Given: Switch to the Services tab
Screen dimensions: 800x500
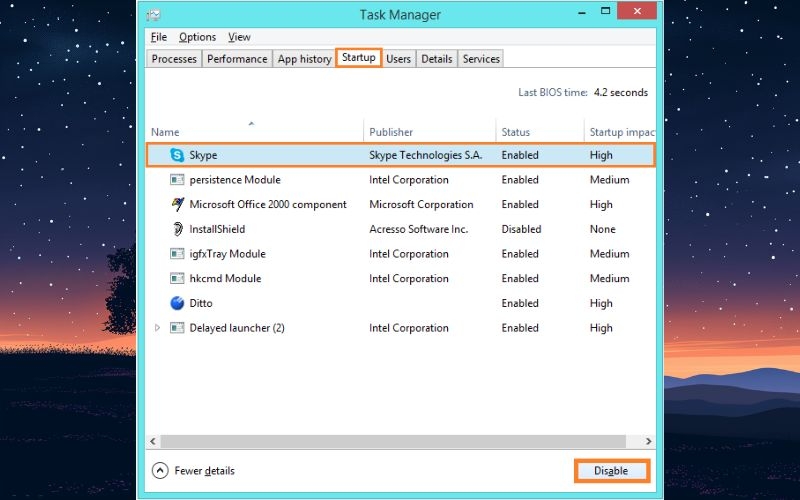Looking at the screenshot, I should (x=481, y=59).
